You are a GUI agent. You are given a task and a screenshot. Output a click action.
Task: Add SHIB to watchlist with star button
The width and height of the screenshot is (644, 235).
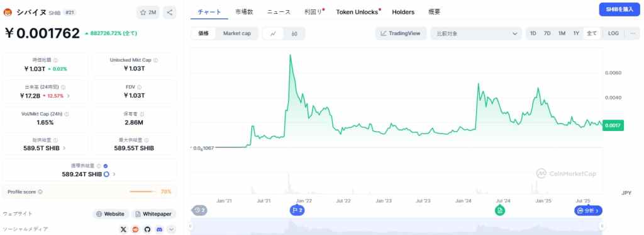coord(148,13)
